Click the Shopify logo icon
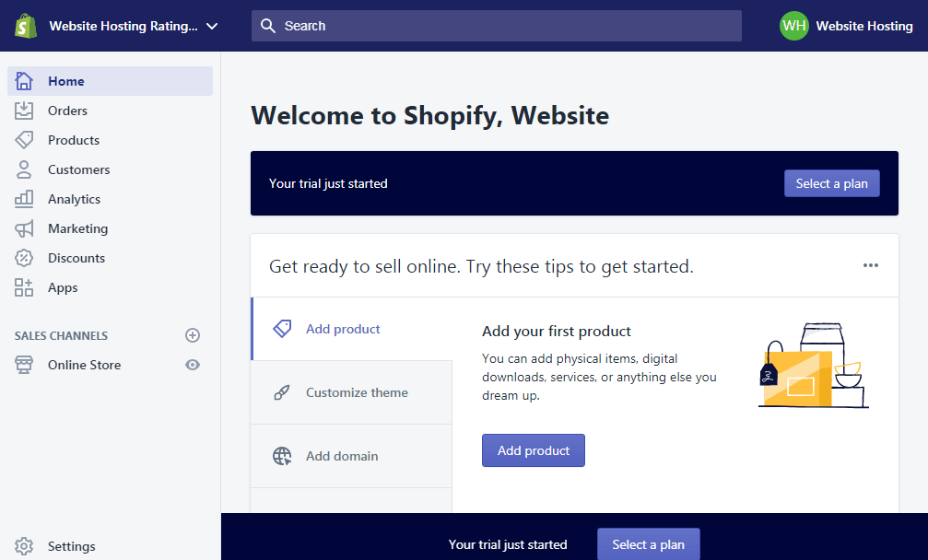The image size is (928, 560). 24,26
